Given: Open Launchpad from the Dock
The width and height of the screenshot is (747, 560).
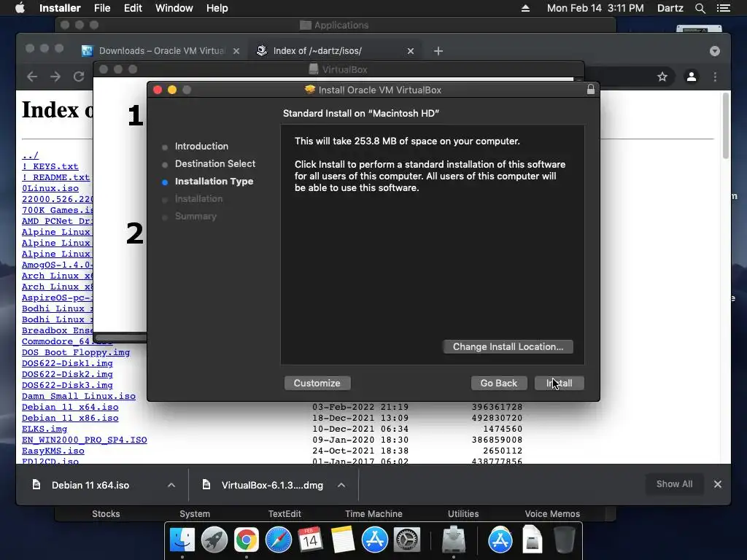Looking at the screenshot, I should click(x=214, y=540).
